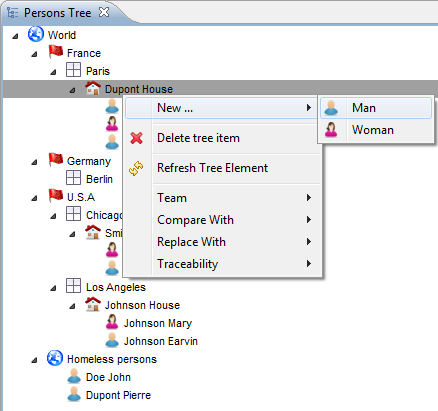This screenshot has height=411, width=438.
Task: Click the yellow refresh arrows icon
Action: 136,168
